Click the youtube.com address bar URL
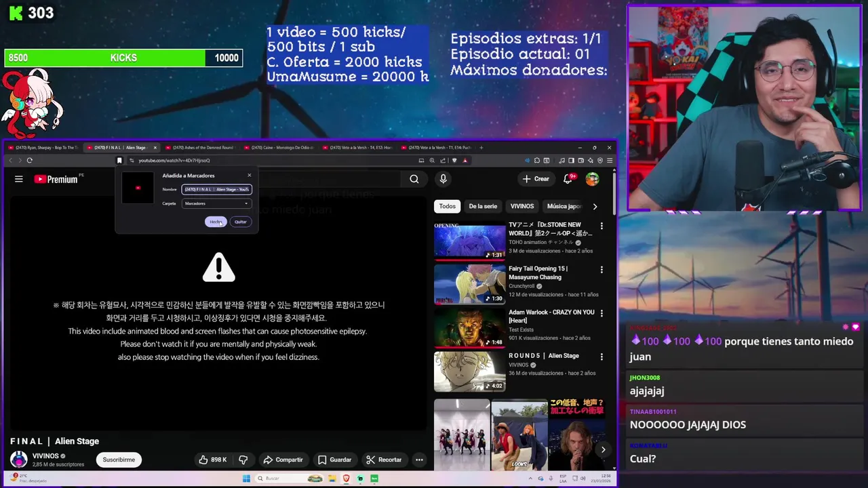Image resolution: width=868 pixels, height=488 pixels. pyautogui.click(x=174, y=161)
